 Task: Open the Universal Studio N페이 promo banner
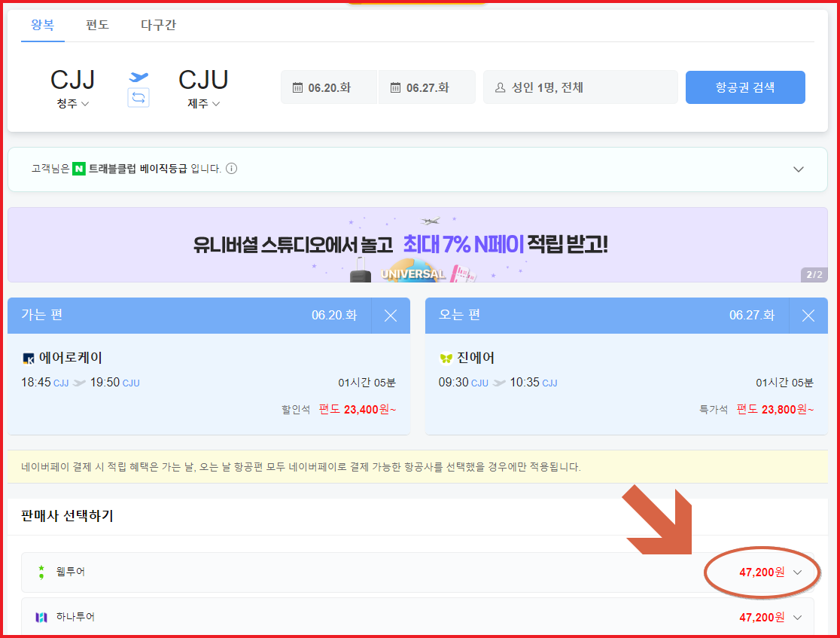(x=418, y=245)
